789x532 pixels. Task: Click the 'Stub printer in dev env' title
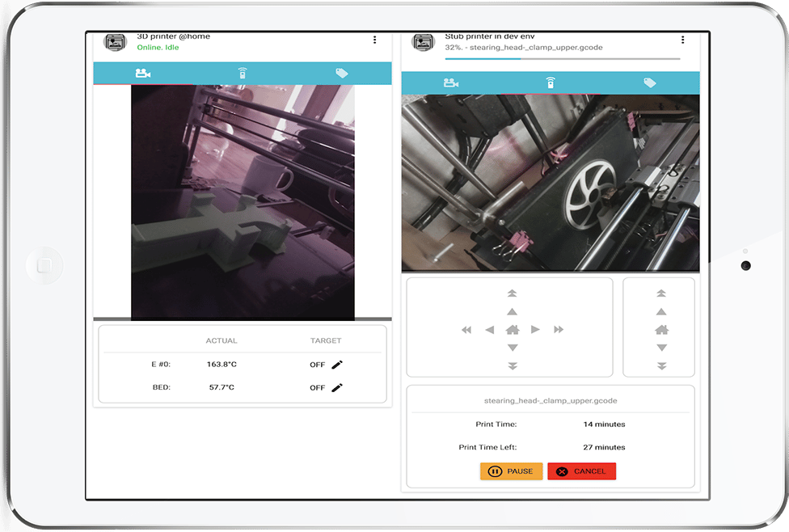490,36
